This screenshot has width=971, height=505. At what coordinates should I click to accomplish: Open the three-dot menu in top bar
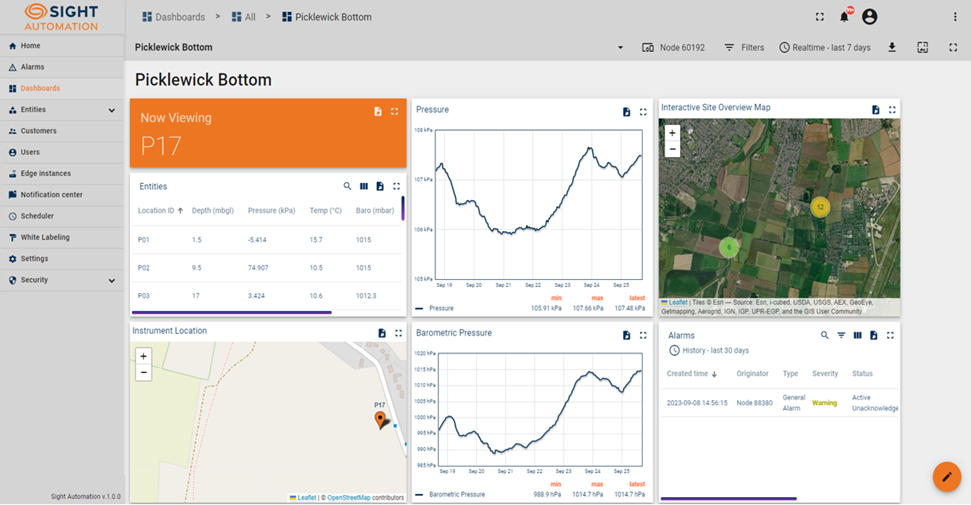[955, 17]
